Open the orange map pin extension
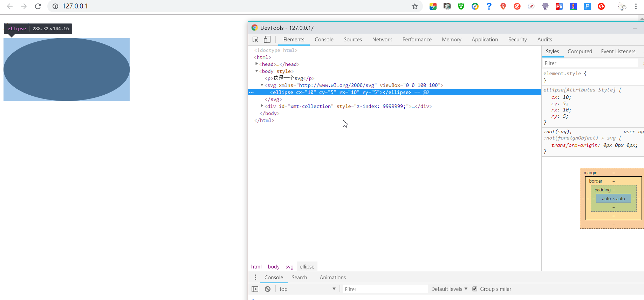 [503, 6]
